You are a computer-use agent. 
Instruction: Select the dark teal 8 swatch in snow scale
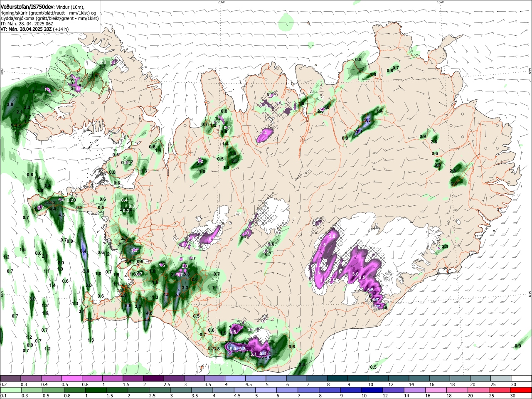click(x=337, y=378)
